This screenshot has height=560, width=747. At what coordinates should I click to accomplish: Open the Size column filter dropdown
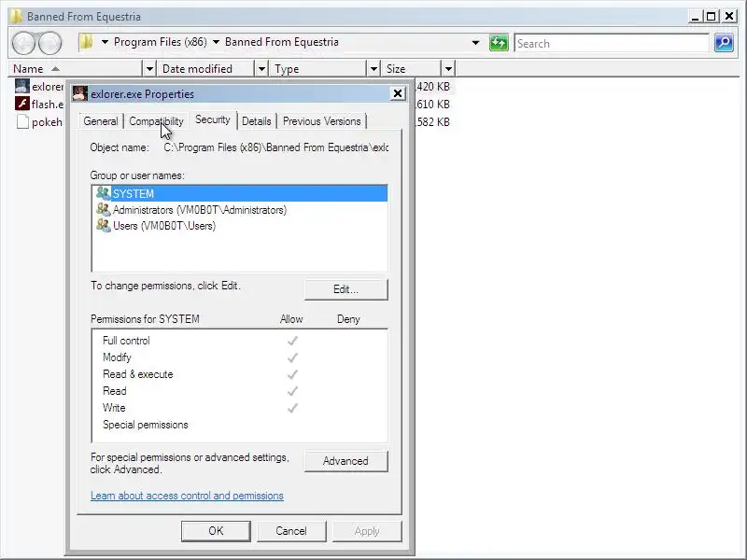pos(448,69)
